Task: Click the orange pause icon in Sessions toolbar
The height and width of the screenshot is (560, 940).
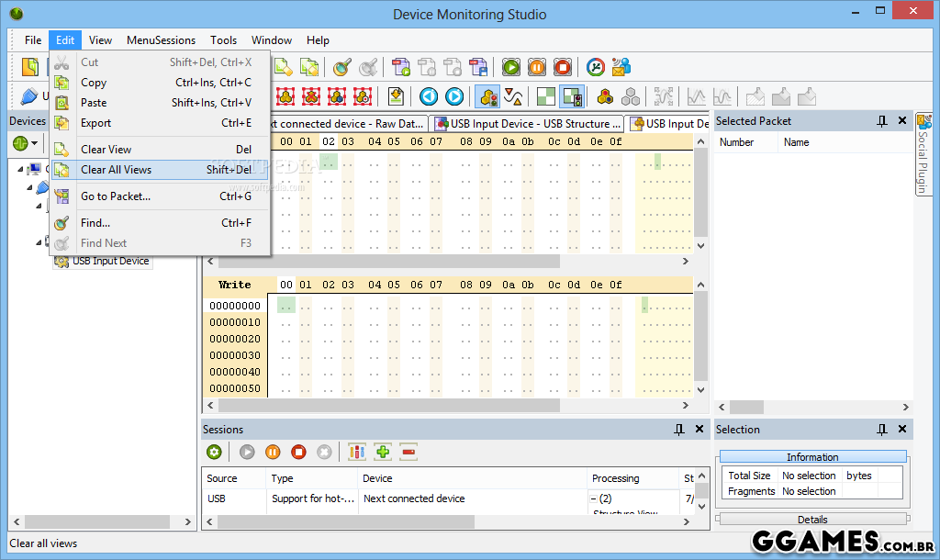Action: [273, 452]
